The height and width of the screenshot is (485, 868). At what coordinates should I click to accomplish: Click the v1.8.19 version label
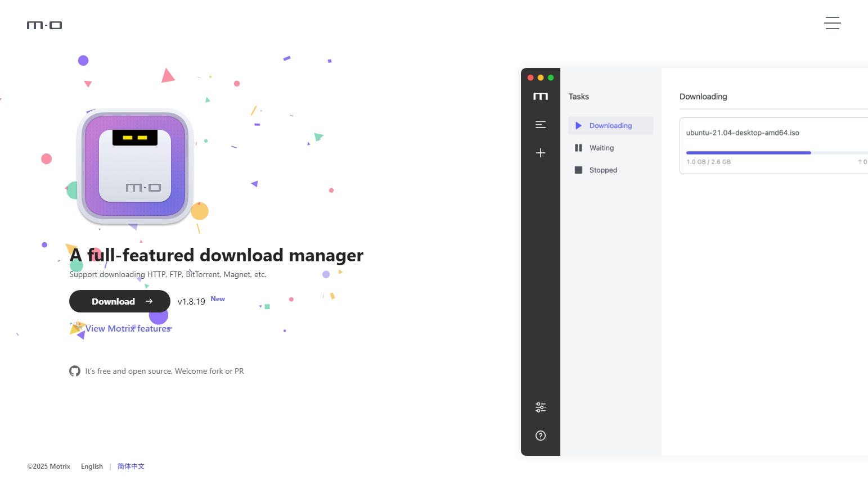pyautogui.click(x=191, y=302)
